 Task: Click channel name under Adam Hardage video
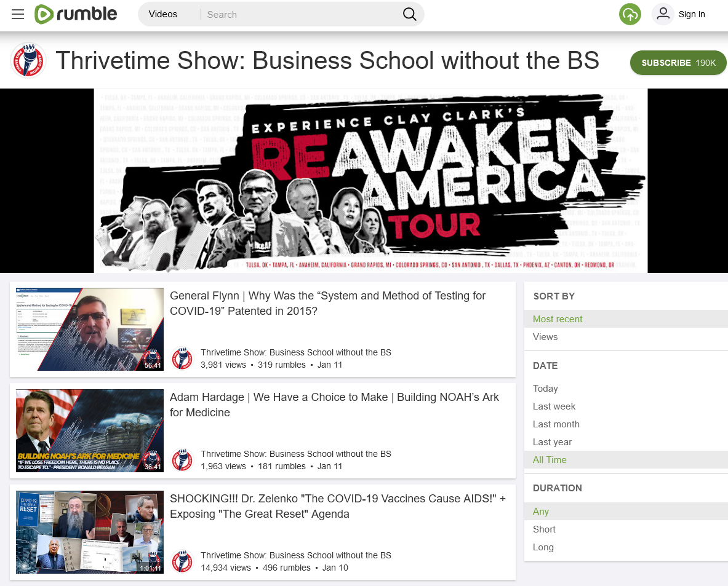(x=296, y=454)
